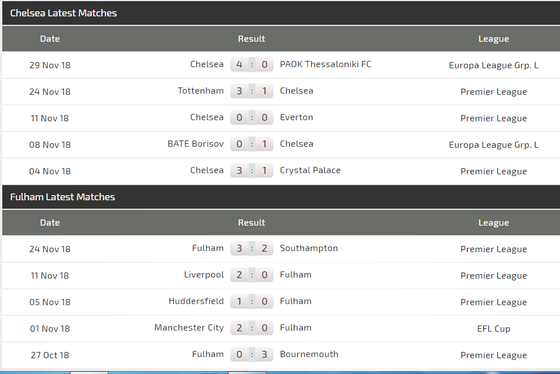Open the Fulham 3:2 Southampton score
The width and height of the screenshot is (560, 374).
252,248
